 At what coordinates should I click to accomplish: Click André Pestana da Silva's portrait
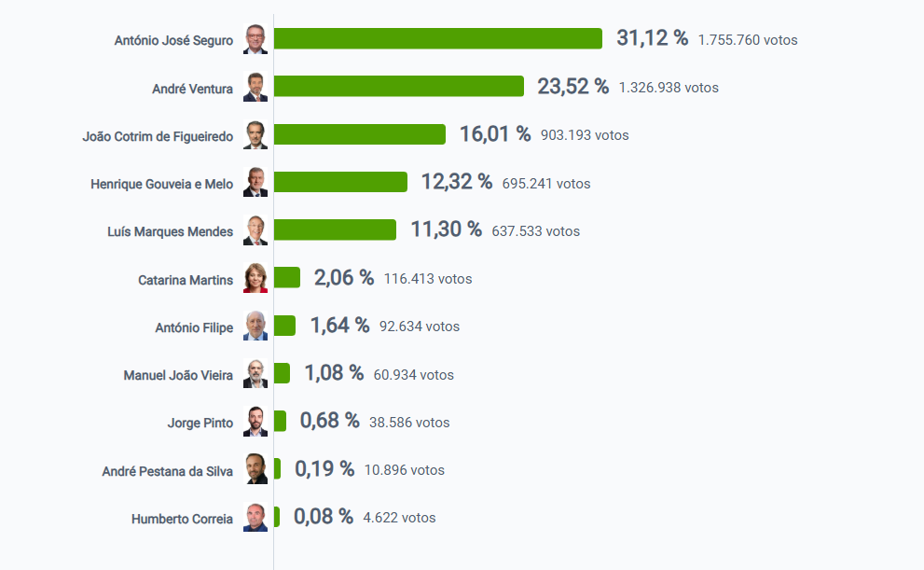[255, 469]
